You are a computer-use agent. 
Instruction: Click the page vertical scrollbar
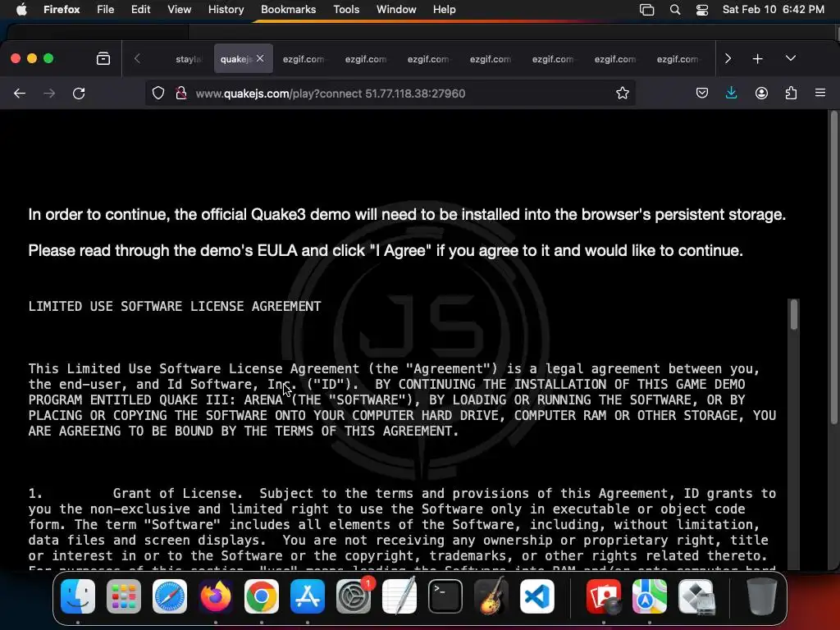[833, 268]
